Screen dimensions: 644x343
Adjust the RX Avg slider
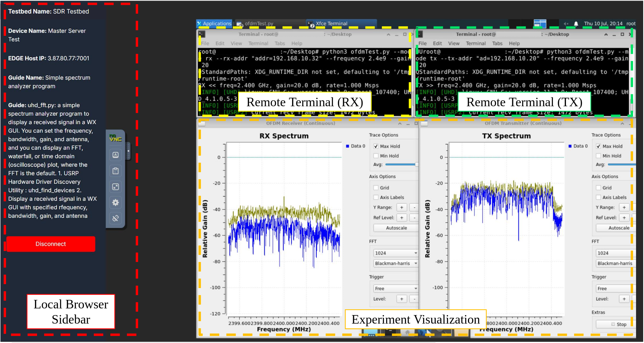pyautogui.click(x=417, y=165)
